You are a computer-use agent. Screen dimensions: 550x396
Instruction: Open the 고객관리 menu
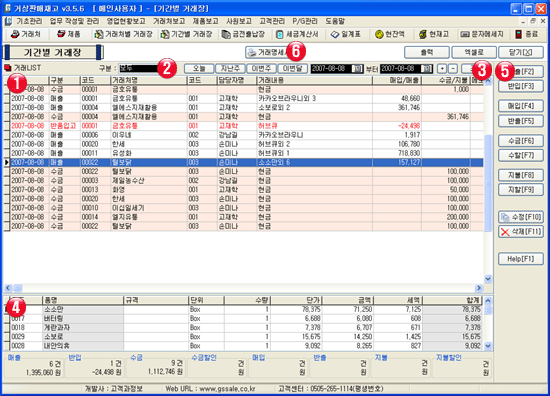(x=272, y=21)
